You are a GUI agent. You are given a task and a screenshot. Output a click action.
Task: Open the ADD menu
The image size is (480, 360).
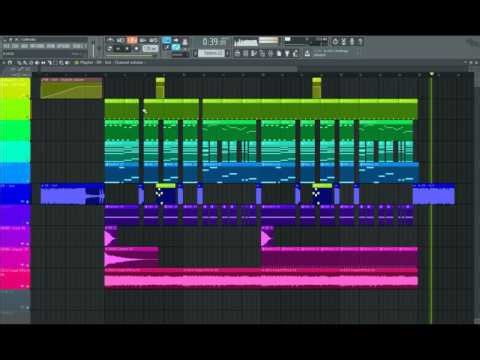pyautogui.click(x=24, y=46)
